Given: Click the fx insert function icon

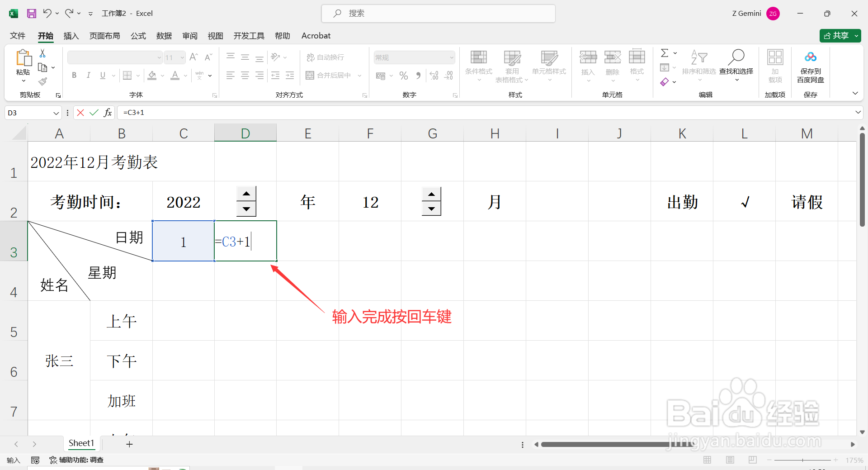Looking at the screenshot, I should [x=108, y=113].
